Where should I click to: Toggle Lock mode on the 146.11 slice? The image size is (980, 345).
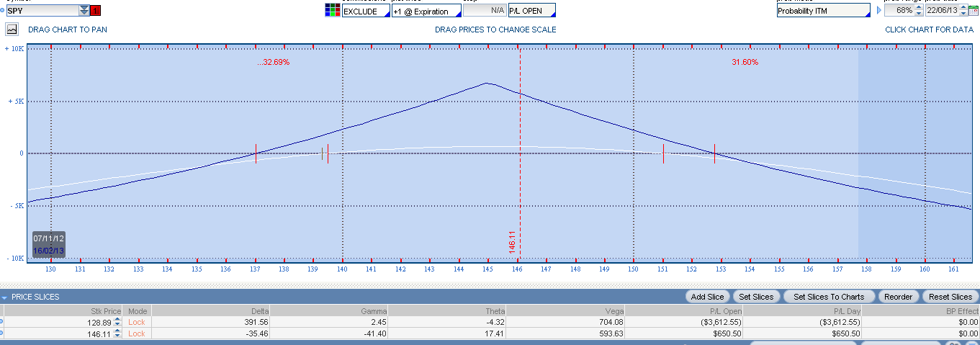coord(137,334)
